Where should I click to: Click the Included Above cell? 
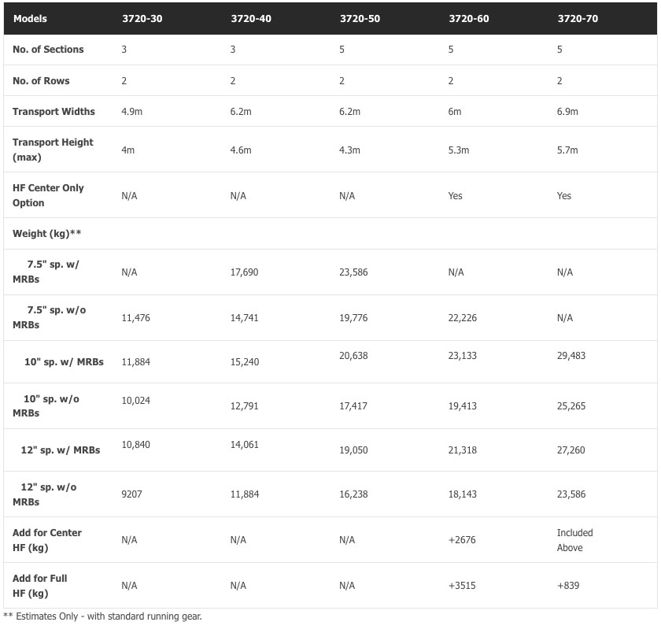[x=574, y=540]
